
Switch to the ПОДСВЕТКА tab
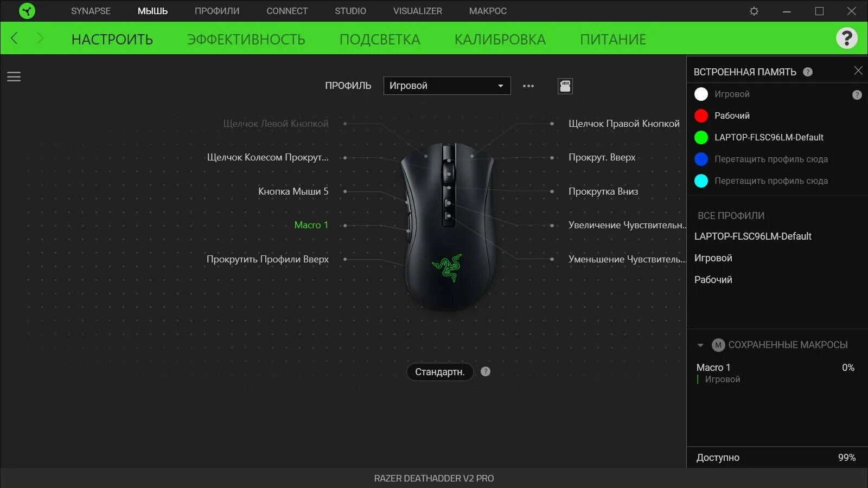tap(380, 40)
